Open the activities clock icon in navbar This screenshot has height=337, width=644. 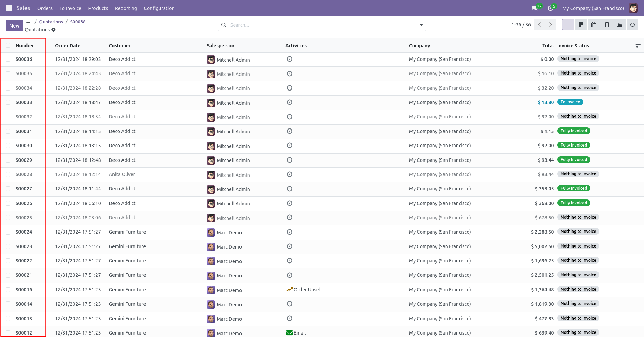(550, 8)
